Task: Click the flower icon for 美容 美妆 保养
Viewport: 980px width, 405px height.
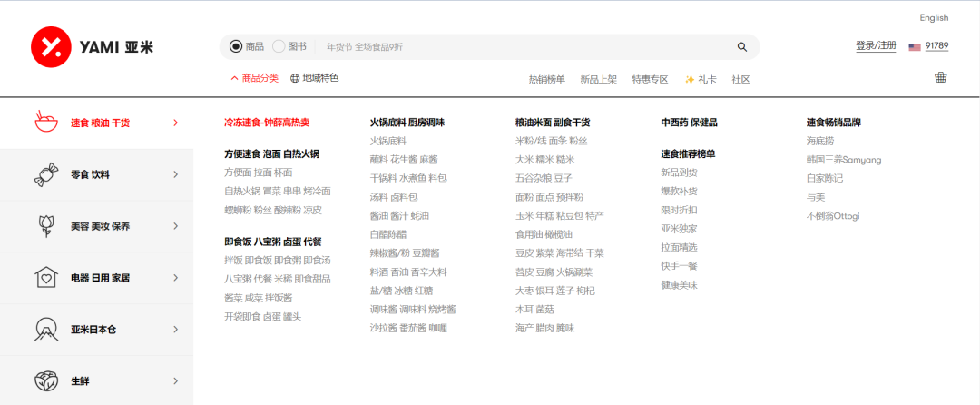Action: pyautogui.click(x=45, y=226)
